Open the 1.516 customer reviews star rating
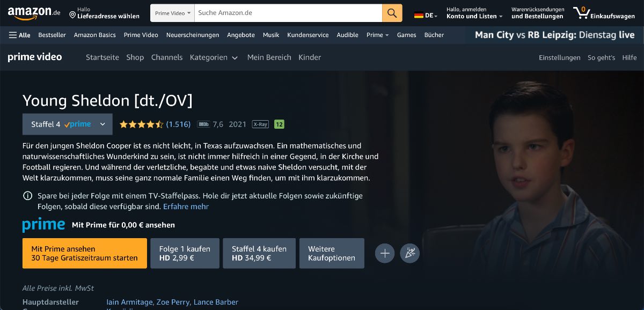This screenshot has height=310, width=644. 155,124
